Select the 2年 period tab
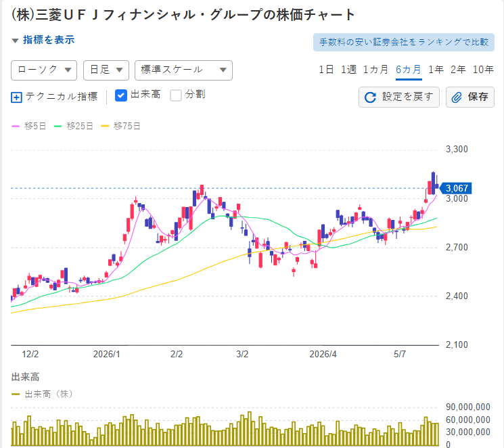This screenshot has width=504, height=448. tap(458, 70)
